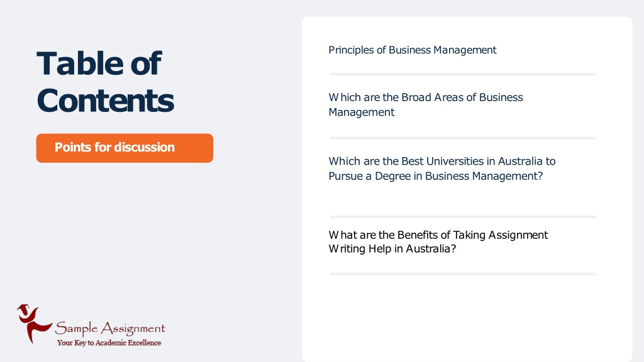Click Your Key to Academic Excellence tagline
Screen dimensions: 644x362
pos(109,343)
